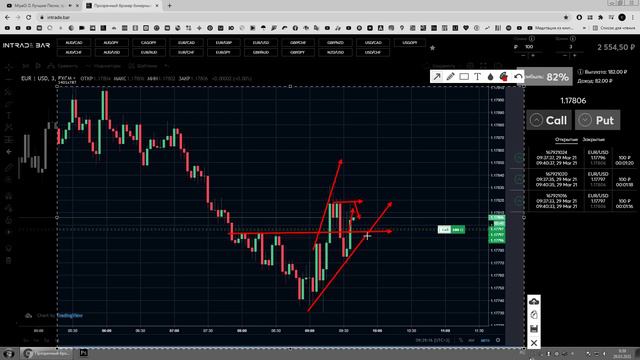The height and width of the screenshot is (360, 640).
Task: Click the green Call order marker on chart
Action: [x=451, y=229]
